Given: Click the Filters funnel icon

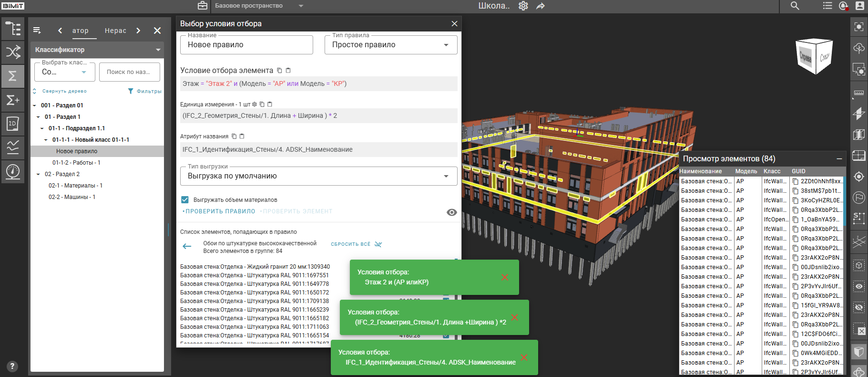Looking at the screenshot, I should click(131, 91).
